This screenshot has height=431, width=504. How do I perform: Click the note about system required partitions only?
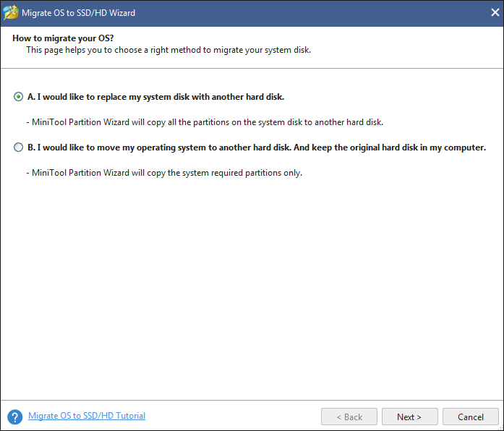164,173
